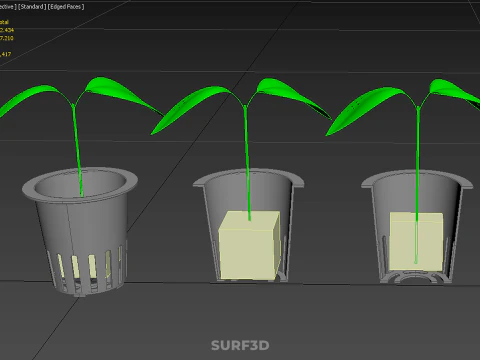
Task: Select the yellow cube in the right cutaway pot
Action: coord(416,242)
